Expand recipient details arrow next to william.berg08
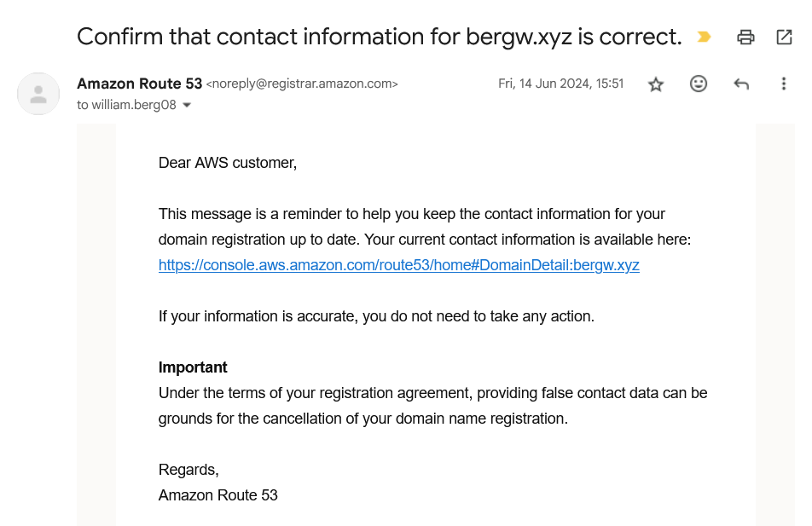This screenshot has height=526, width=812. click(187, 106)
